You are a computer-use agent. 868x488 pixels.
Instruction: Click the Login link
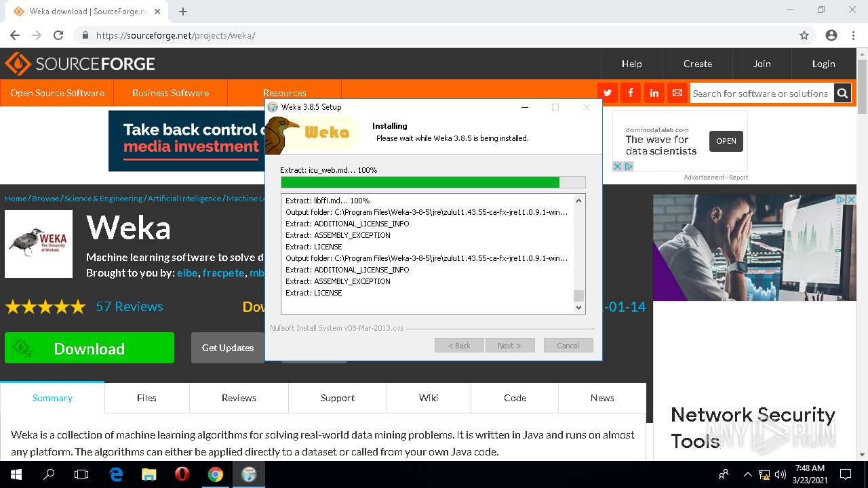(823, 64)
